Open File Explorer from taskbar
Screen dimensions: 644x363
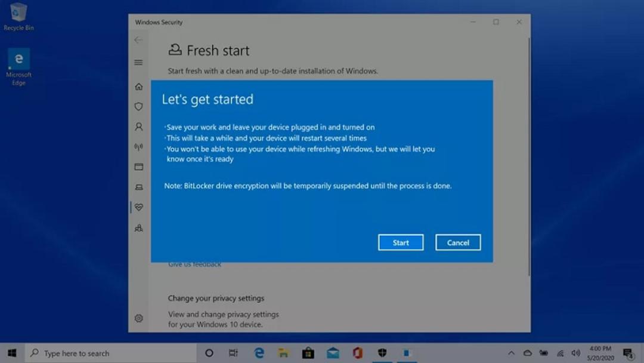(283, 353)
